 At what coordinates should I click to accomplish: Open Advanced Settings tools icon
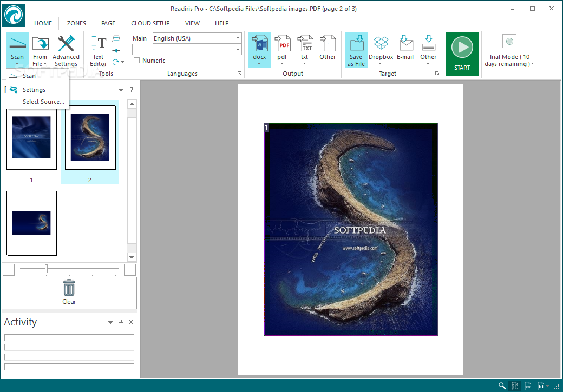click(x=66, y=44)
